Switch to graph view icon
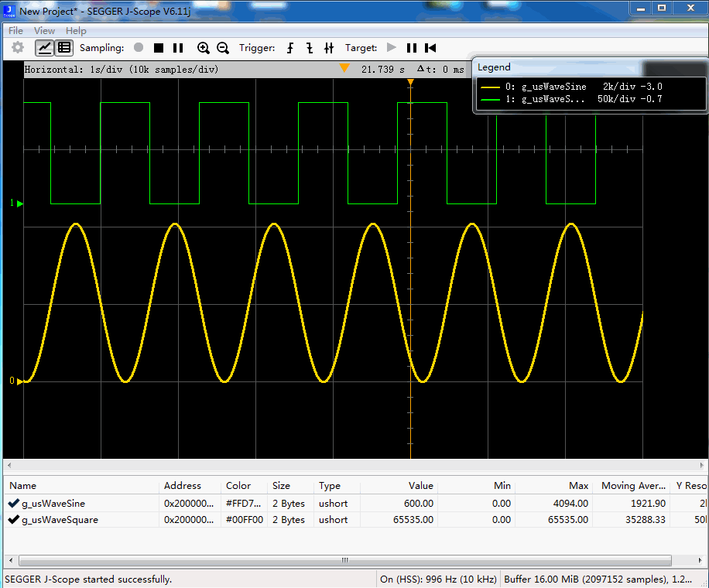This screenshot has height=588, width=709. (44, 47)
